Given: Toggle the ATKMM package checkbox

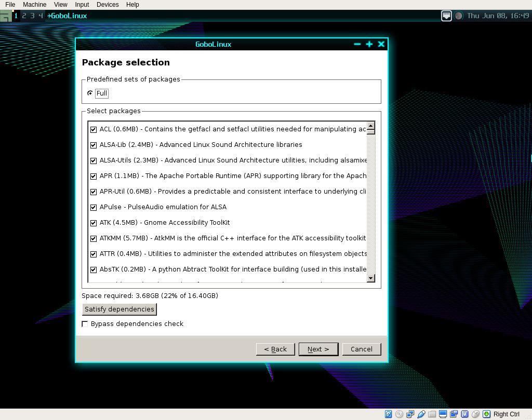Looking at the screenshot, I should point(94,238).
